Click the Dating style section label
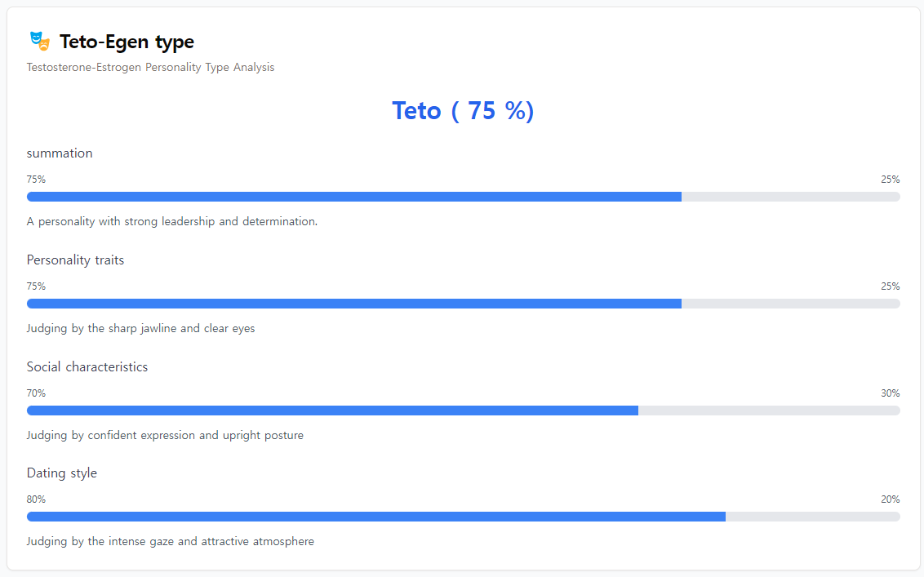The width and height of the screenshot is (924, 577). click(62, 473)
